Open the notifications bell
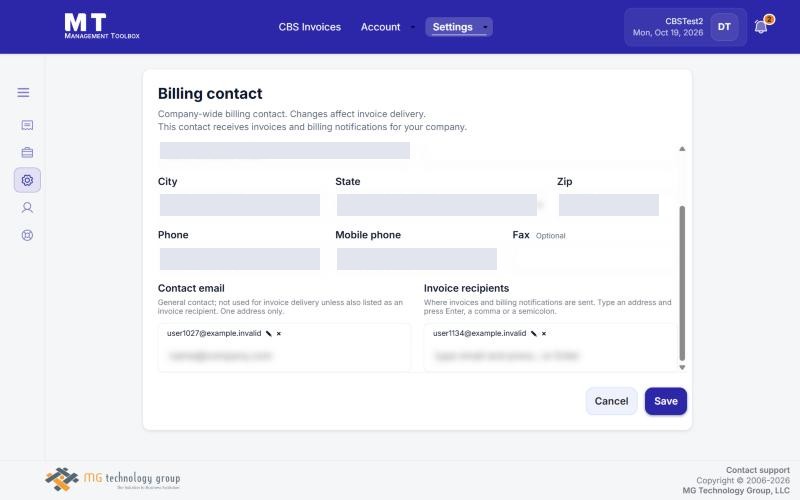The height and width of the screenshot is (500, 800). (x=761, y=27)
